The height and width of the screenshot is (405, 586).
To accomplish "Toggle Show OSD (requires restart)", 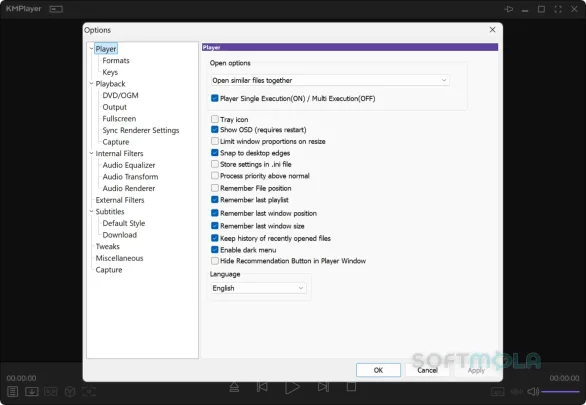I will click(215, 130).
